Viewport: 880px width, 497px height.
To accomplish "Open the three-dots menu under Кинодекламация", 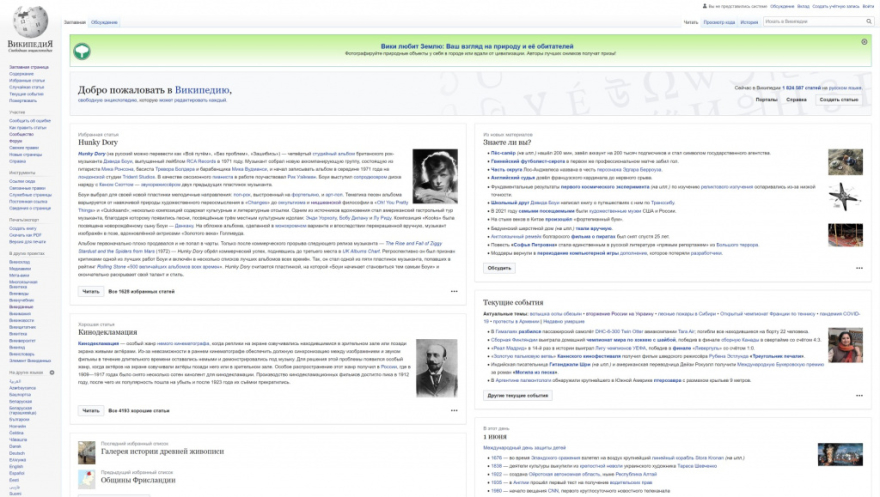I will coord(453,410).
